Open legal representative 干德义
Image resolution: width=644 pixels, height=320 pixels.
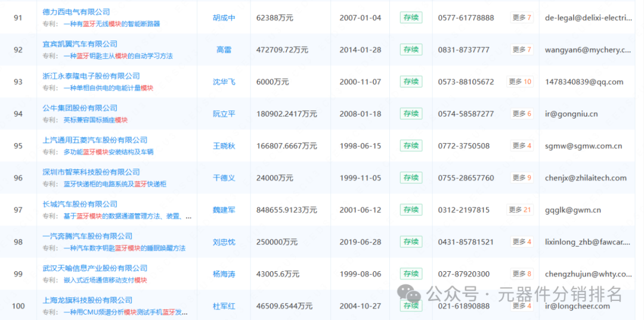(x=224, y=178)
